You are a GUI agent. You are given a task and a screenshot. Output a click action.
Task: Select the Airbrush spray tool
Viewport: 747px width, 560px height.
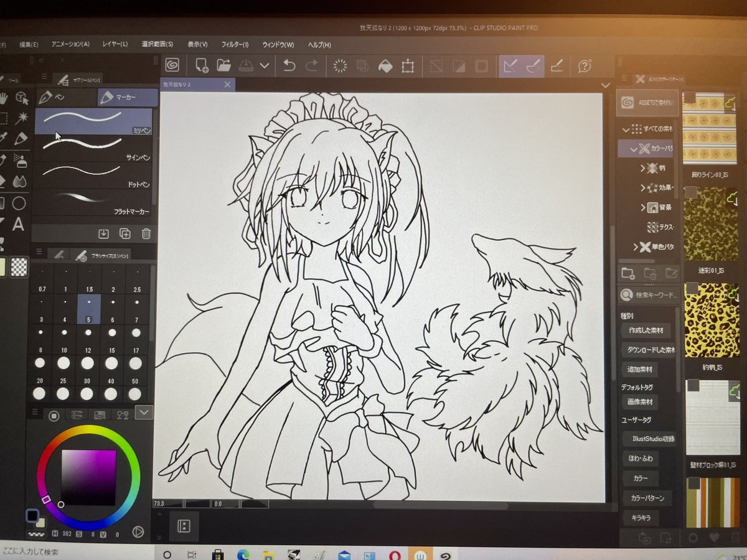coord(21,161)
